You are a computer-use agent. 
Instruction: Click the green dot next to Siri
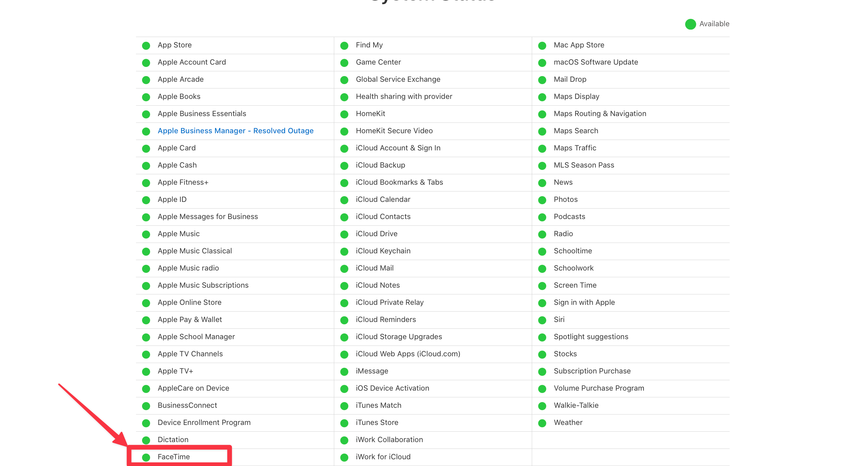pyautogui.click(x=542, y=320)
